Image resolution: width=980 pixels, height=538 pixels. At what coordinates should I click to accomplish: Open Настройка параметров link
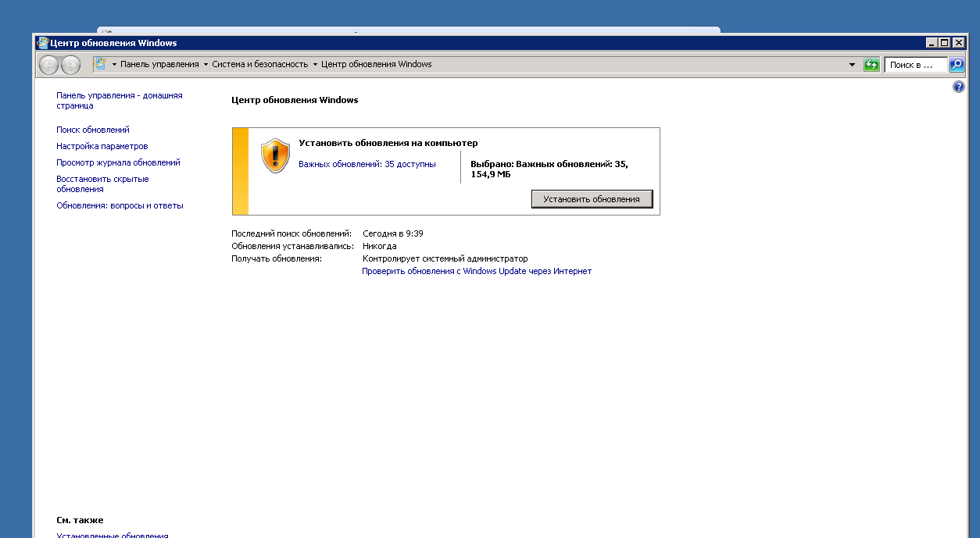(x=102, y=146)
